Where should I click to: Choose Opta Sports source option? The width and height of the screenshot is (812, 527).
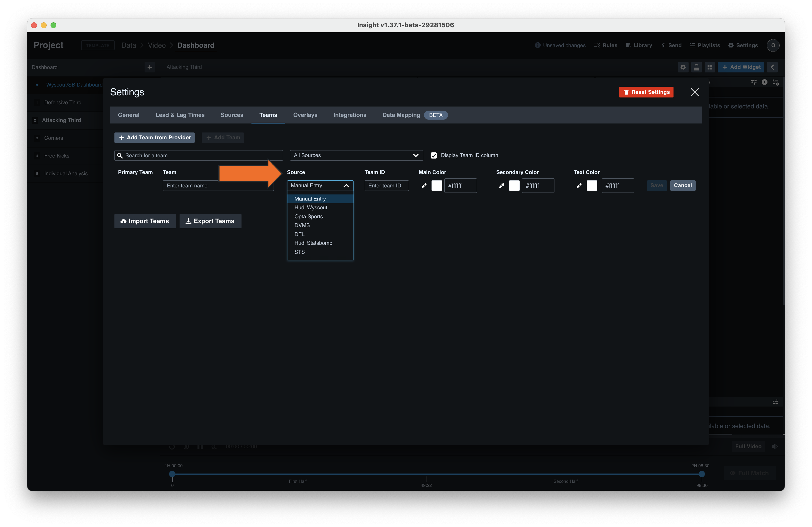coord(320,216)
